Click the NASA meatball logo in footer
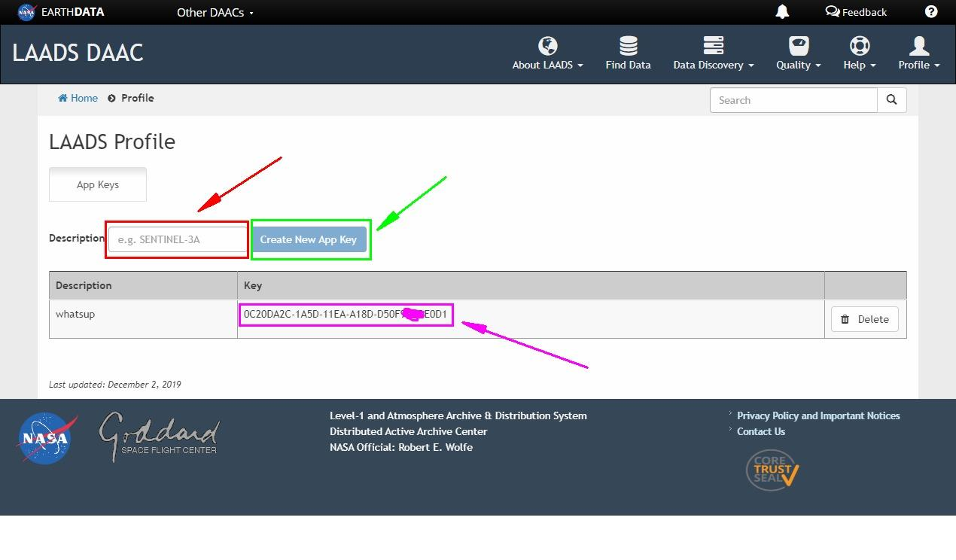The height and width of the screenshot is (560, 956). 46,438
